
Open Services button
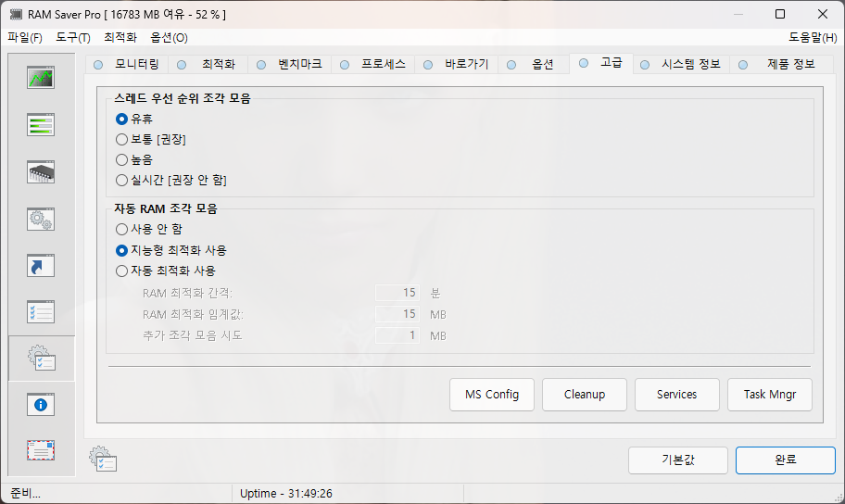pos(677,395)
